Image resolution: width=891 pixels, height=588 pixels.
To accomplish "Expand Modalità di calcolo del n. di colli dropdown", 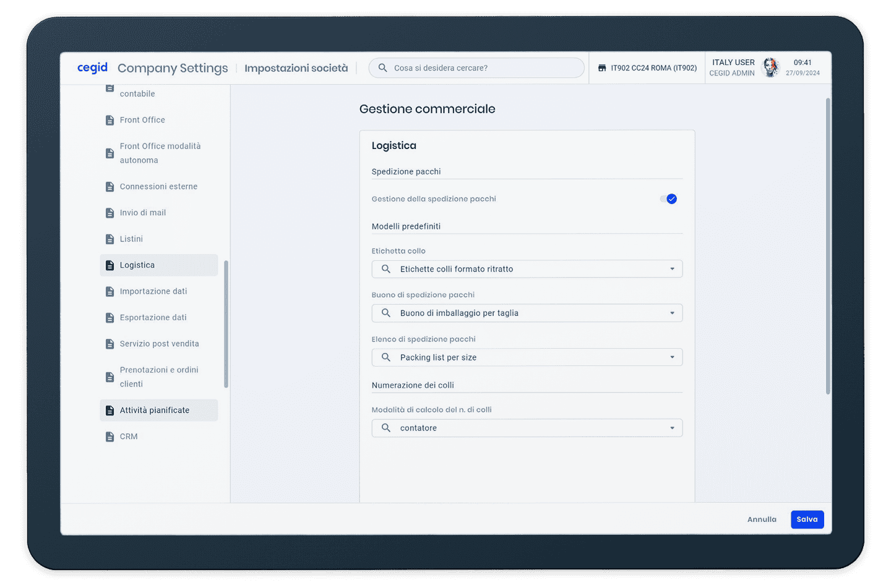I will (x=672, y=428).
